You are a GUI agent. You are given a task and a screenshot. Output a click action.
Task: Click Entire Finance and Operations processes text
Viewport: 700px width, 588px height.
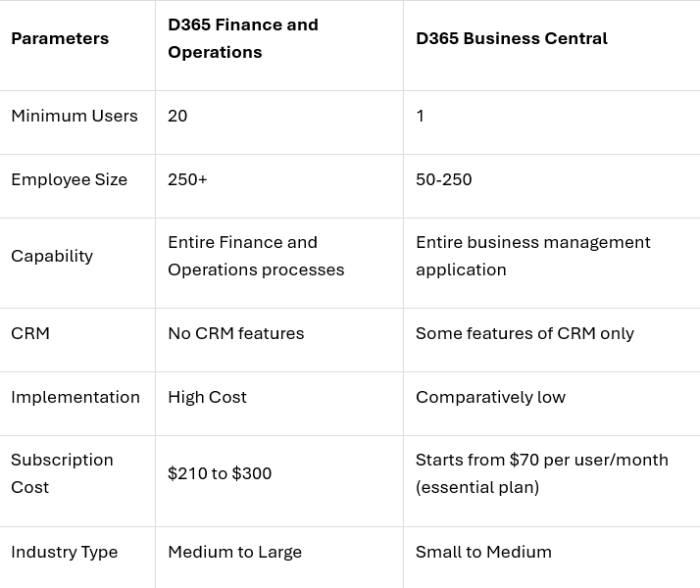(x=256, y=256)
